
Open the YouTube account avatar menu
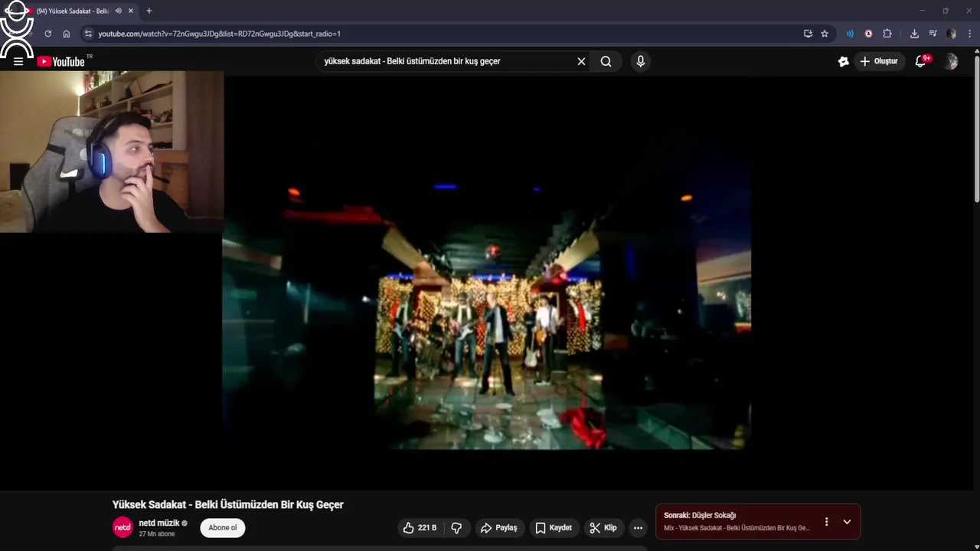pyautogui.click(x=951, y=61)
